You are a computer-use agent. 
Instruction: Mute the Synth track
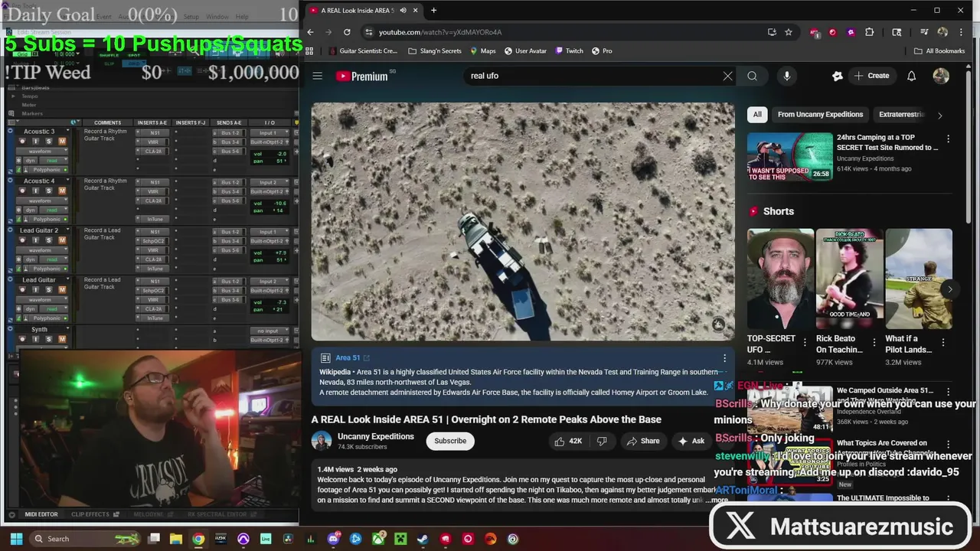click(62, 339)
